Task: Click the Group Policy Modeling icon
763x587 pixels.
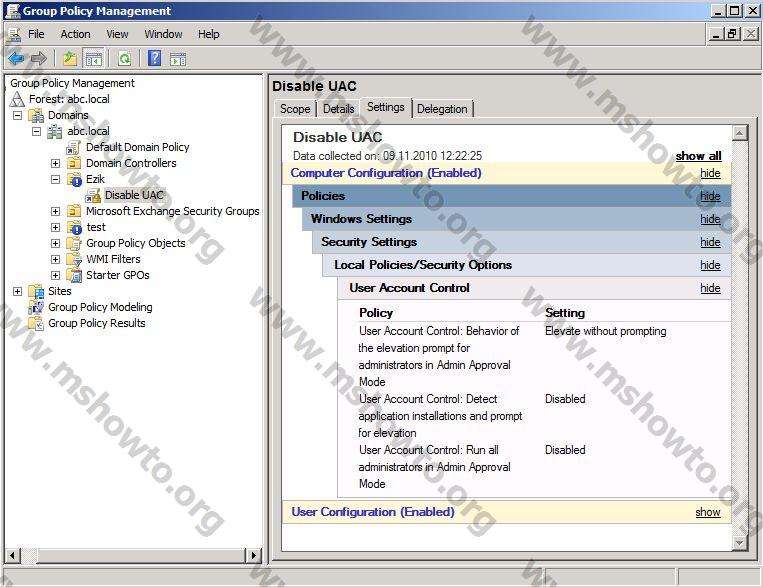Action: coord(36,307)
